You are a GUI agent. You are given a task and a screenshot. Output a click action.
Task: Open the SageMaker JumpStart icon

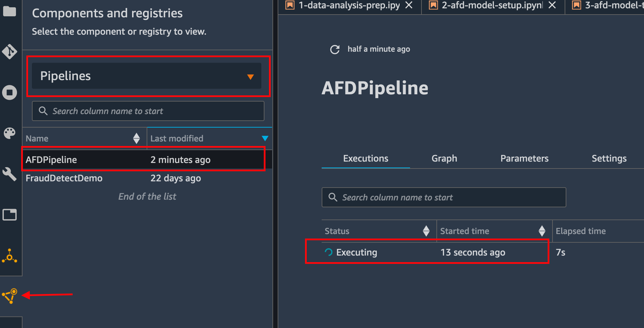pyautogui.click(x=9, y=256)
